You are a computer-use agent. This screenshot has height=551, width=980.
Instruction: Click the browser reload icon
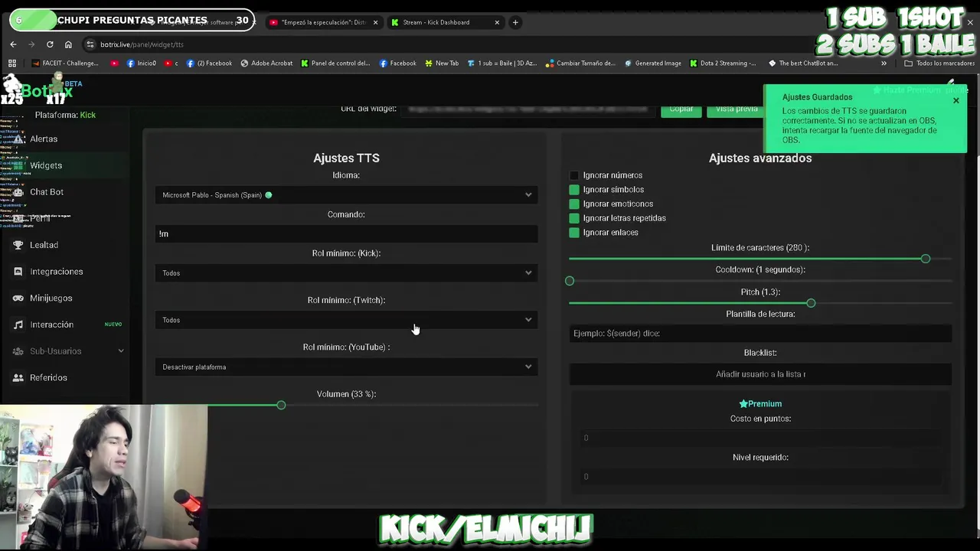point(50,44)
